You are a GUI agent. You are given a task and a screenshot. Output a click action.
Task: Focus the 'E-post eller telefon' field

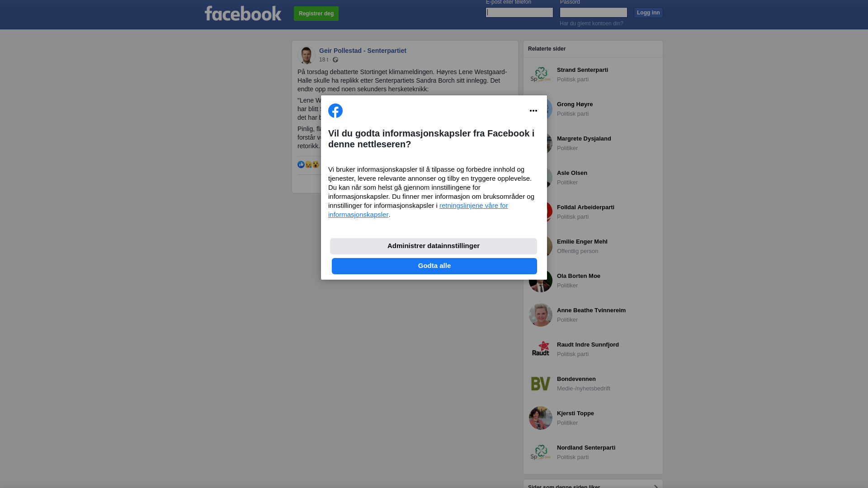pyautogui.click(x=519, y=13)
